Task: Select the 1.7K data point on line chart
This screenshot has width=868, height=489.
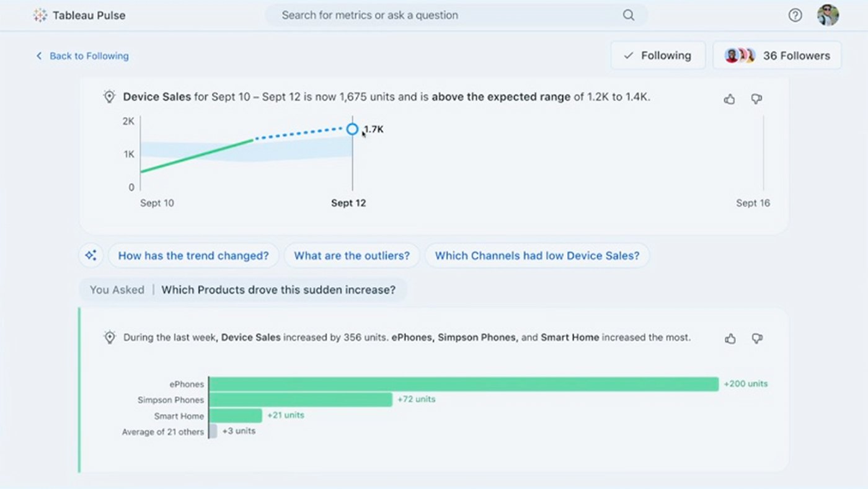Action: click(x=352, y=129)
